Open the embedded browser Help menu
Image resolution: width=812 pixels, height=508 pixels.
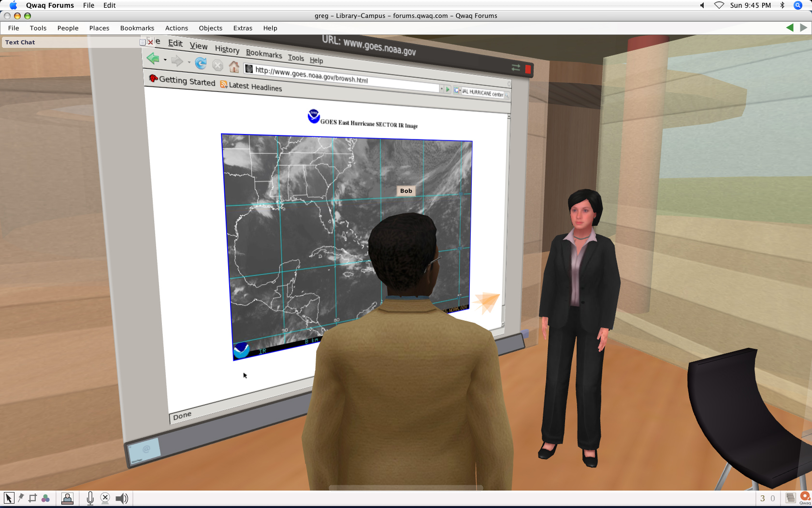(x=316, y=60)
